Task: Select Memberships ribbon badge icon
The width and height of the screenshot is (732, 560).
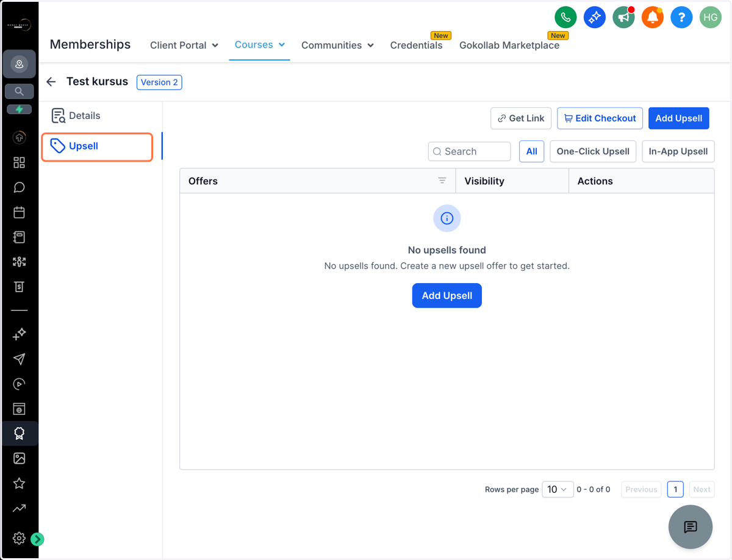Action: (x=19, y=433)
